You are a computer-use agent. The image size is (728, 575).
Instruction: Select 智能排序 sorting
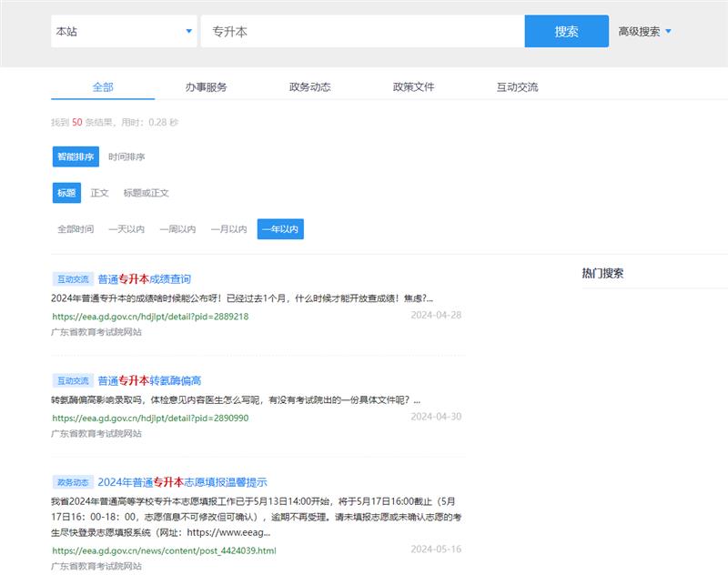click(x=76, y=156)
